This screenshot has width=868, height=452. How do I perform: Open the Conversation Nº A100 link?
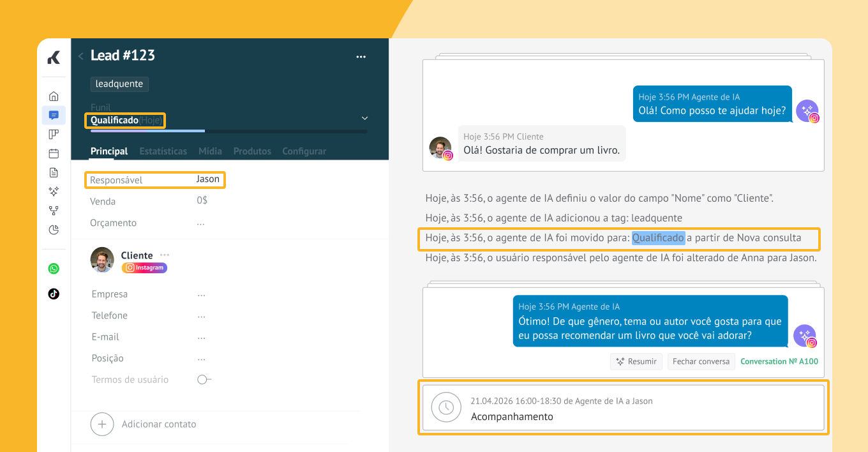[x=779, y=361]
